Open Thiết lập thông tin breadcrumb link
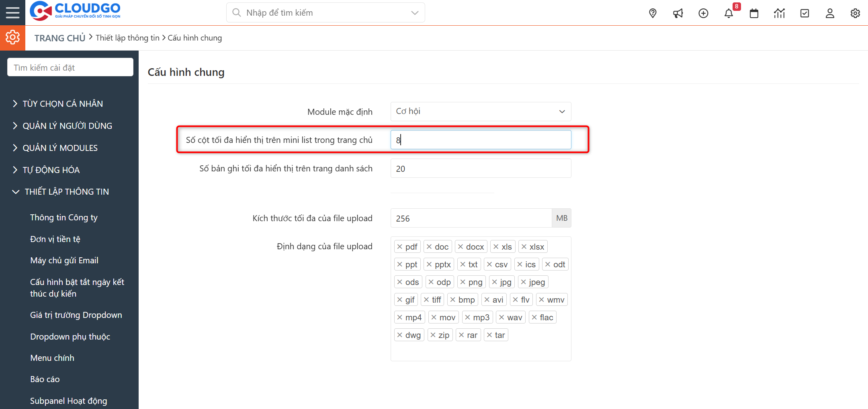The image size is (868, 409). [x=128, y=37]
